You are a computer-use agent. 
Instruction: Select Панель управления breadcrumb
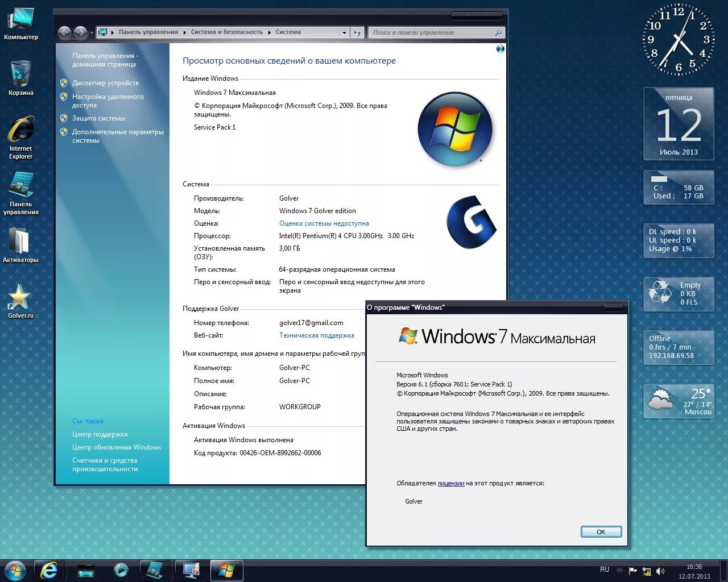point(148,32)
